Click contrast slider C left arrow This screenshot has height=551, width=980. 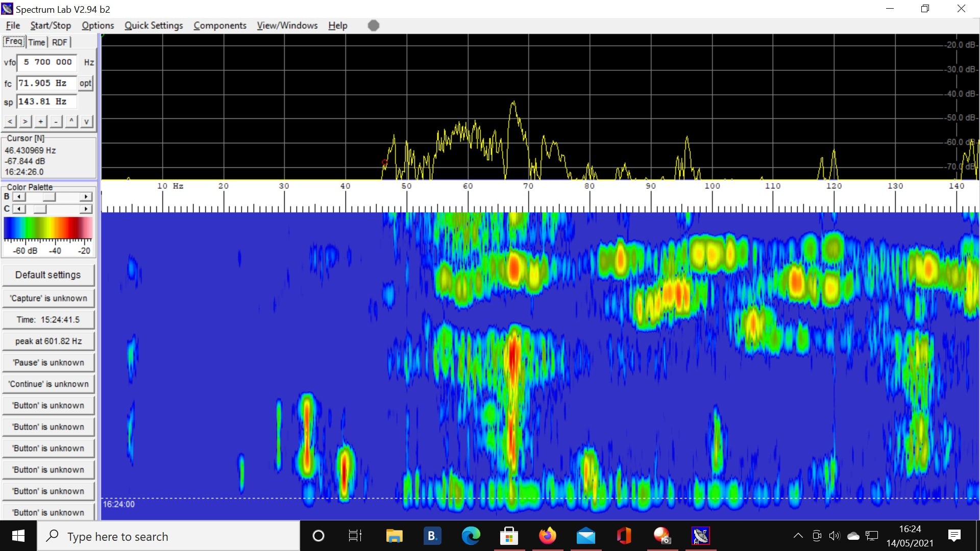[x=19, y=209]
